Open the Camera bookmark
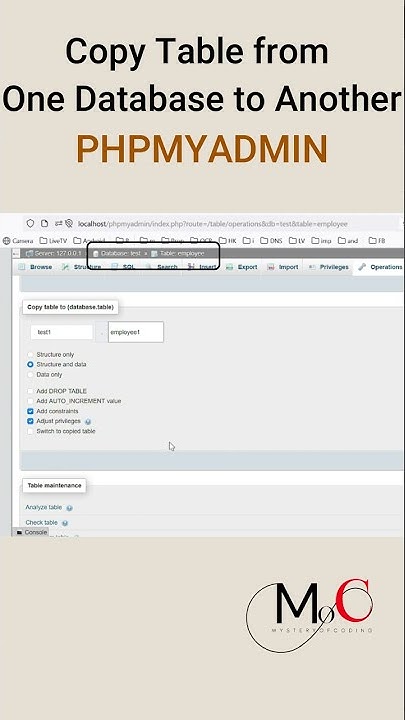The height and width of the screenshot is (720, 405). tap(18, 241)
